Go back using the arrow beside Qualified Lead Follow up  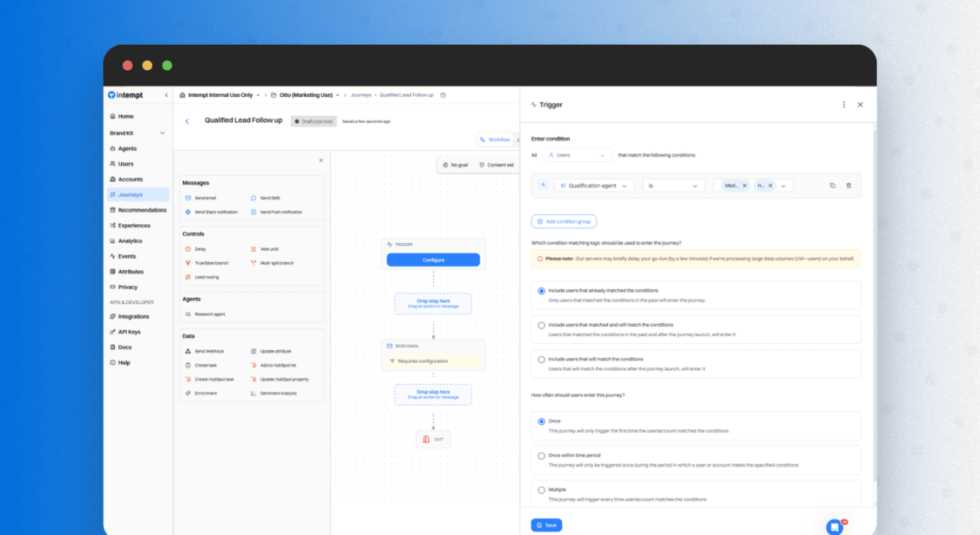click(x=187, y=121)
